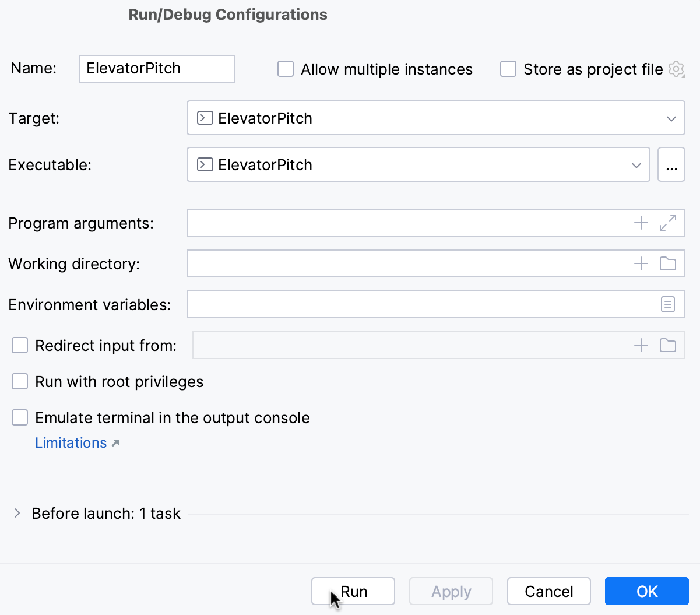This screenshot has height=615, width=700.
Task: Enable Run with root privileges
Action: click(20, 381)
